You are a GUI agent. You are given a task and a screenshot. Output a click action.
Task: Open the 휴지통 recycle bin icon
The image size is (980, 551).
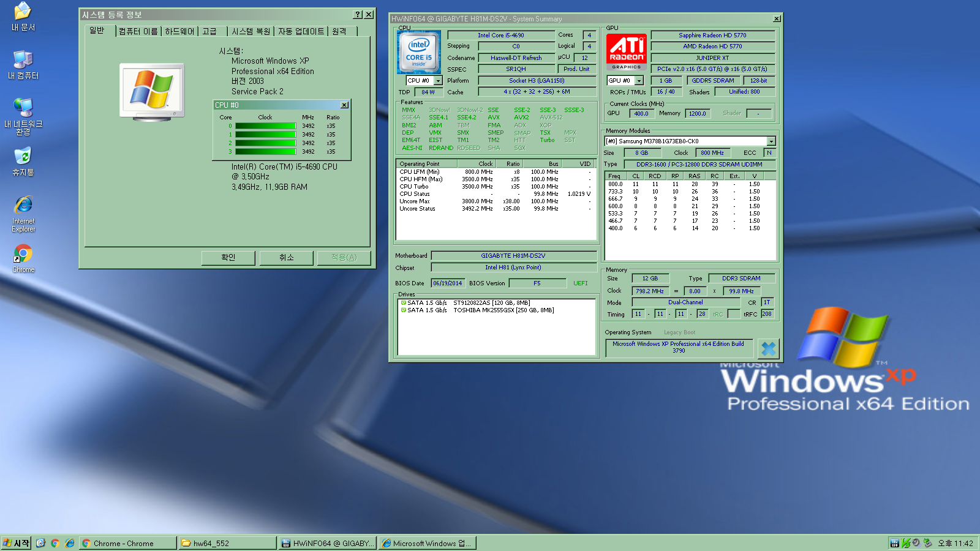click(x=23, y=162)
